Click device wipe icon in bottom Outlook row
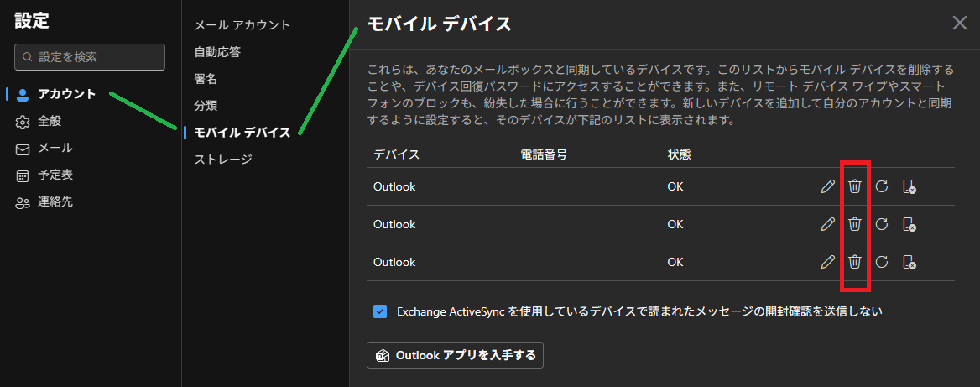 pyautogui.click(x=910, y=262)
